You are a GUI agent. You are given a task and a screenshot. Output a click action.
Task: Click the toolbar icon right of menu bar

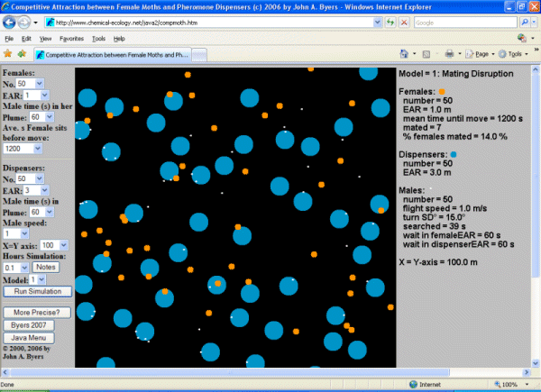(x=522, y=38)
